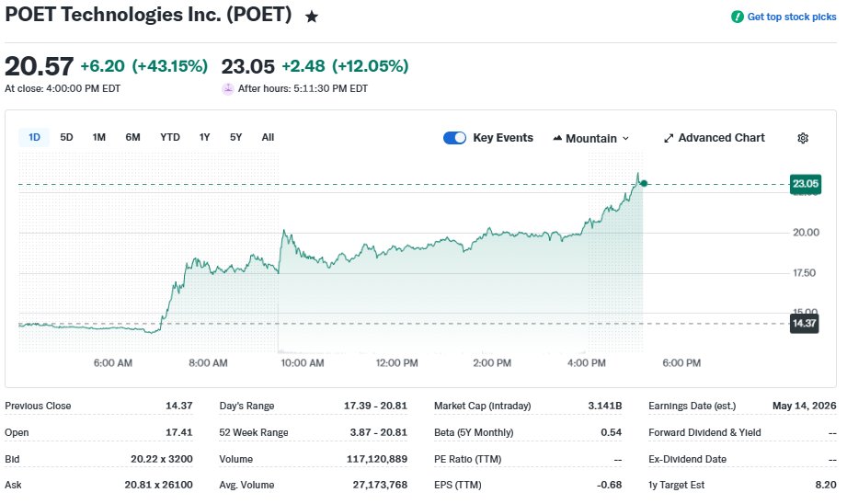Click the 4:00 PM axis label

[x=586, y=363]
